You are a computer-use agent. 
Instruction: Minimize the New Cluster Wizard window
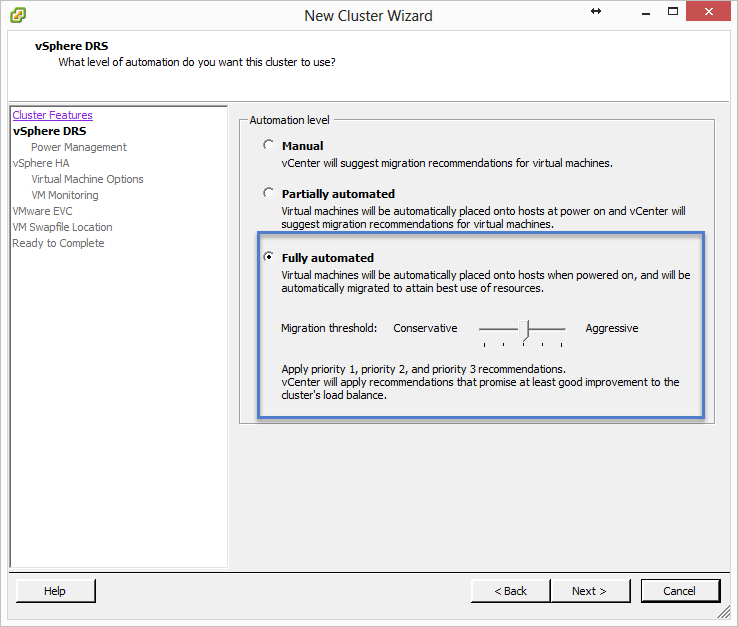646,12
